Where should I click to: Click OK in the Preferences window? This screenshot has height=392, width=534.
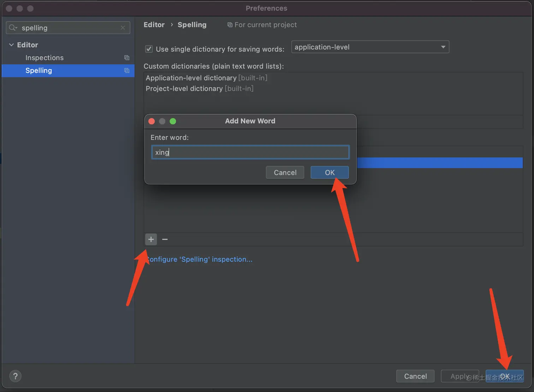[x=505, y=376]
